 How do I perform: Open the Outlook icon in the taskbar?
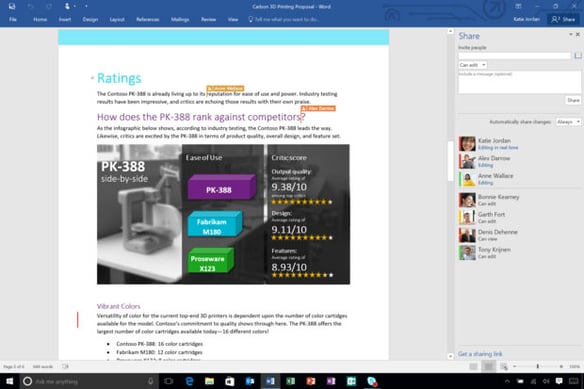pyautogui.click(x=250, y=381)
